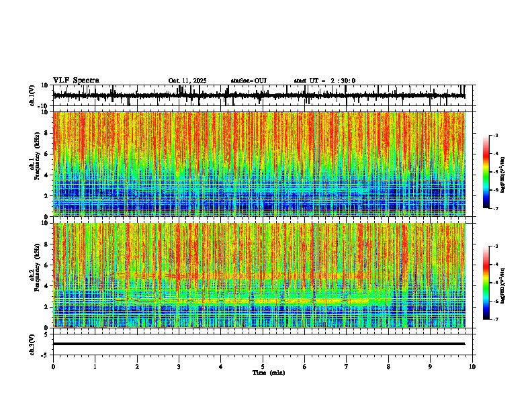
Task: Click the 'ch.3(V)' axis label
Action: point(32,345)
